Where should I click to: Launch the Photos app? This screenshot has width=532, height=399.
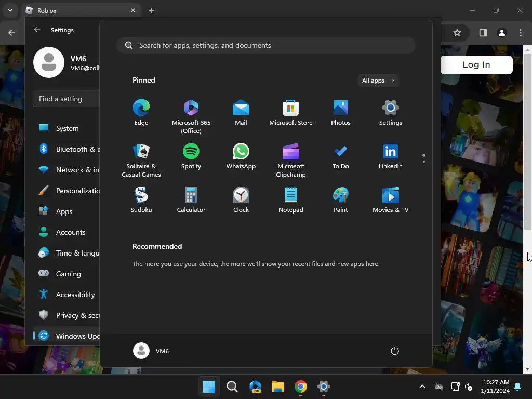341,113
